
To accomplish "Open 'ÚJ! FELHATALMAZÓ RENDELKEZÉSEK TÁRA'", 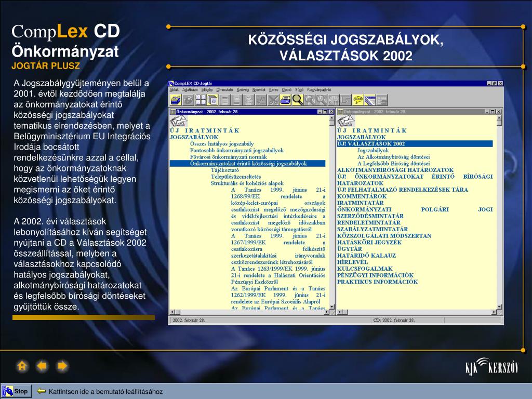I will (403, 190).
